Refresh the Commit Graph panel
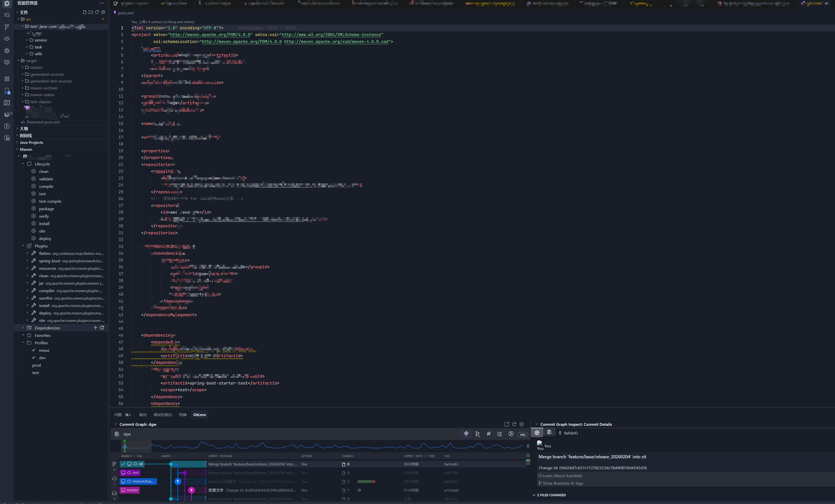835x504 pixels. (514, 425)
